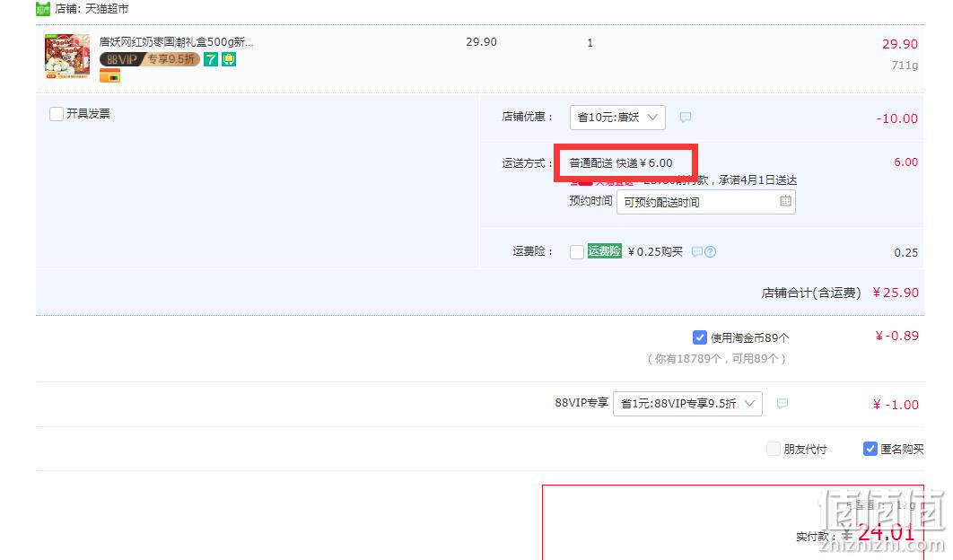The width and height of the screenshot is (953, 560).
Task: Click the shop name 天猫超市
Action: click(x=107, y=9)
